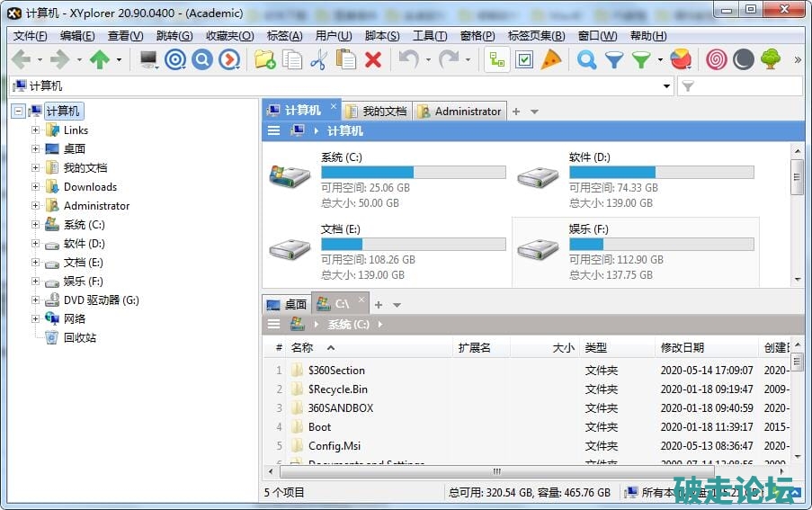Click the Cut scissors icon

318,59
